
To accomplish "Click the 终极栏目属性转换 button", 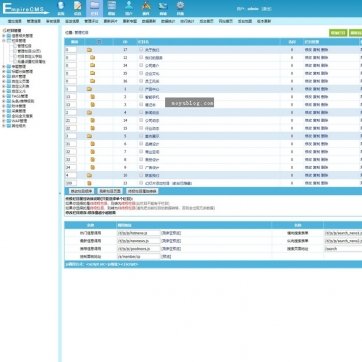I will tap(142, 191).
